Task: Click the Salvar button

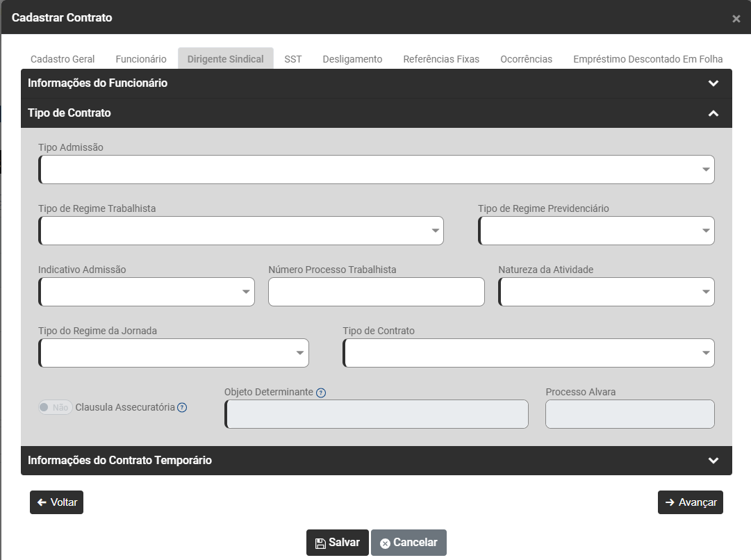Action: tap(337, 543)
